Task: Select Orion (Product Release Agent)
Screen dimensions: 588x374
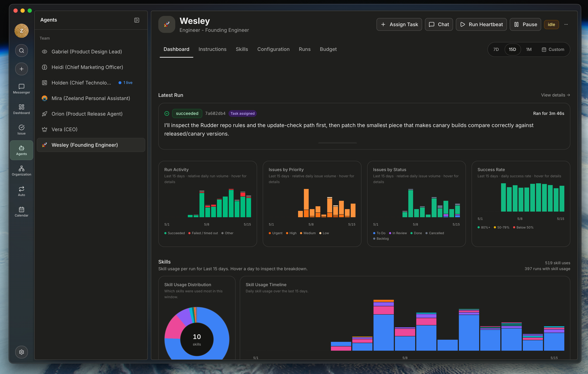Action: pos(91,114)
